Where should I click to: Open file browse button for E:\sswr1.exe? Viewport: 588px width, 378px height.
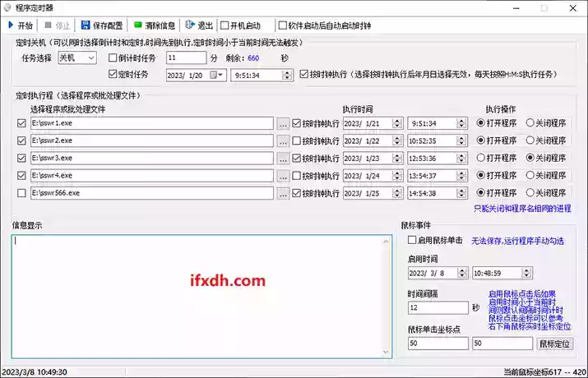point(283,123)
